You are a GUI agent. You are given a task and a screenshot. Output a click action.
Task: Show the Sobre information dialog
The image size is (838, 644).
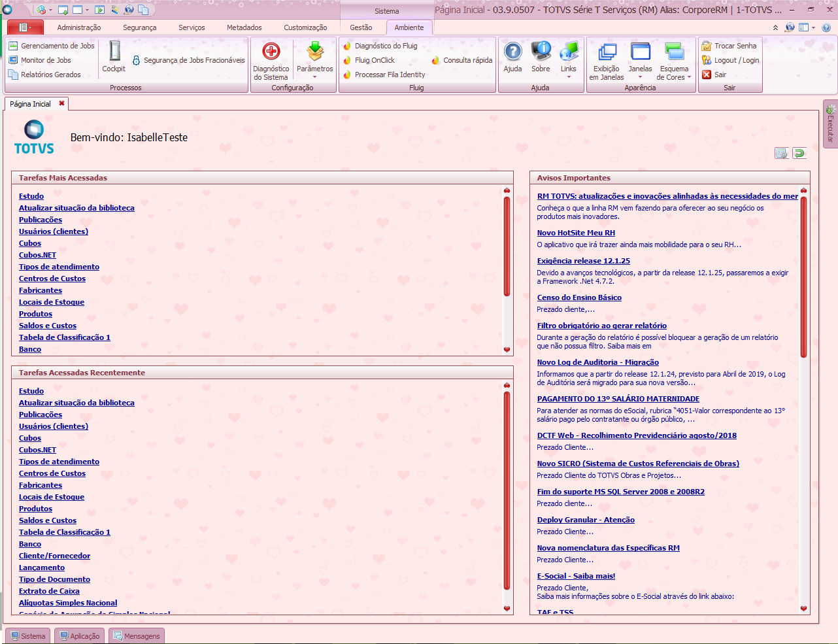point(541,57)
